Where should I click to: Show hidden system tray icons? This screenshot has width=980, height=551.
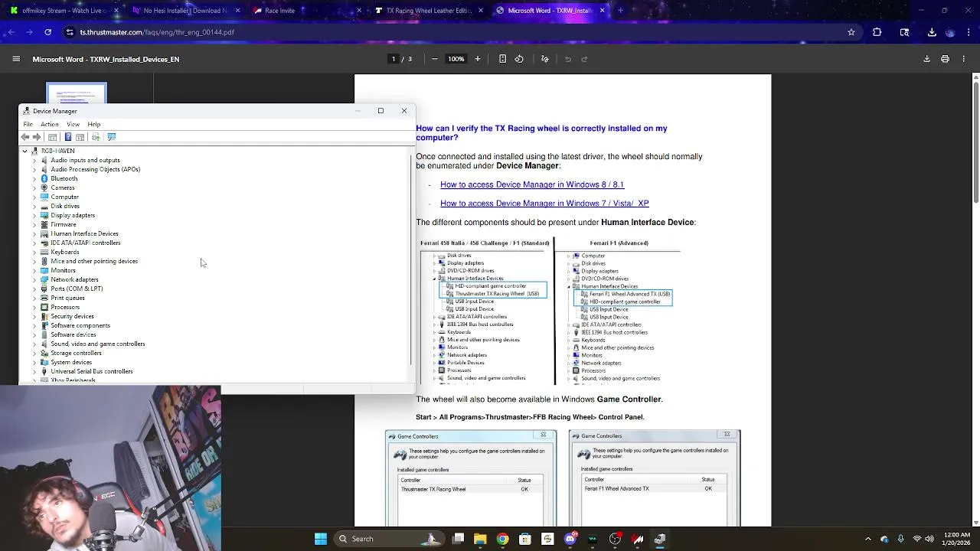point(867,539)
